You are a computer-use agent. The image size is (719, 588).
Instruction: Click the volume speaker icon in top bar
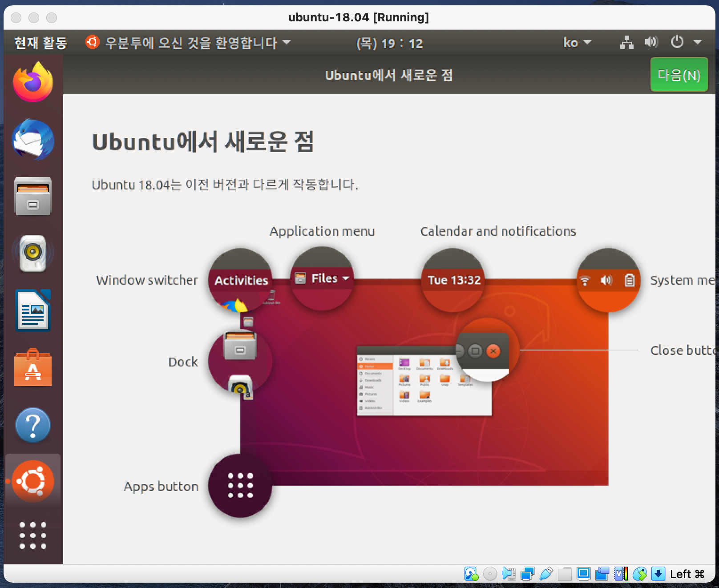[651, 43]
